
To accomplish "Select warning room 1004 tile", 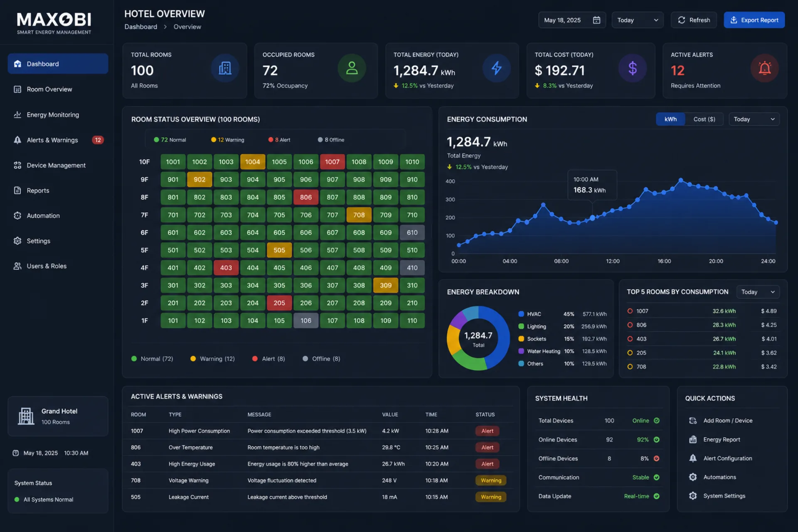I will point(252,162).
